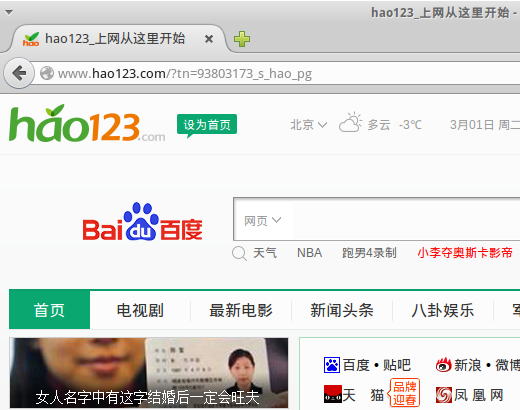
Task: Select the 首页 navigation tab
Action: pos(49,310)
